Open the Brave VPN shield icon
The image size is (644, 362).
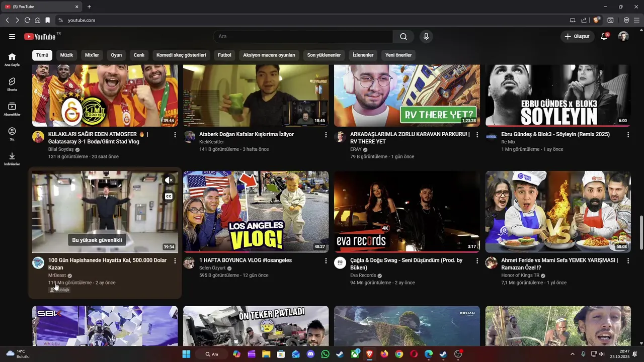[x=626, y=20]
